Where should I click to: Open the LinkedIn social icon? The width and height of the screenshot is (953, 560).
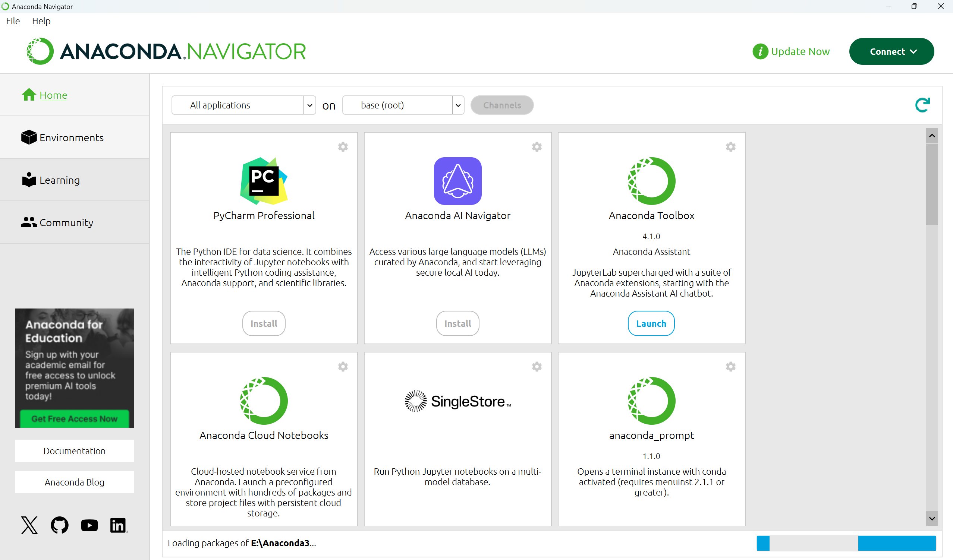[118, 525]
